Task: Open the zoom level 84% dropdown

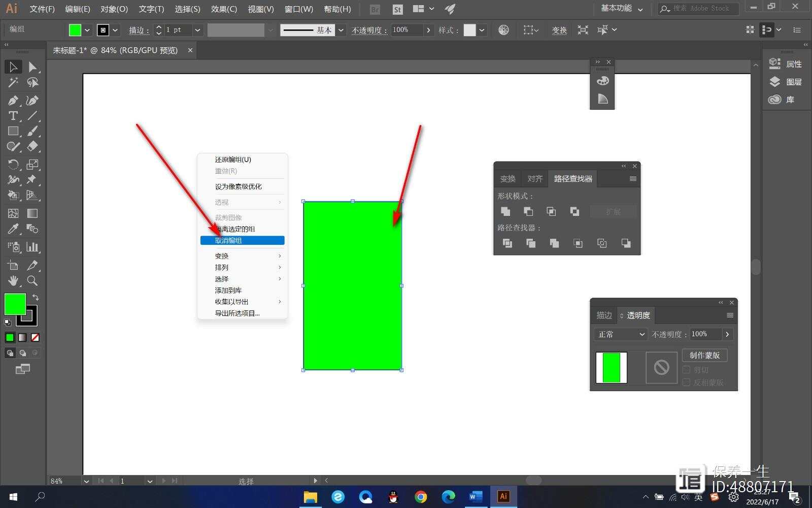Action: coord(87,481)
